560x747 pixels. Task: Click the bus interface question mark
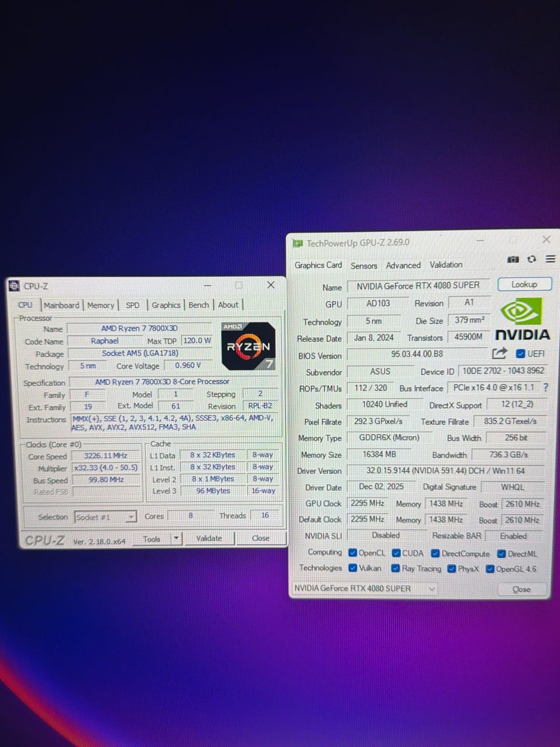pyautogui.click(x=546, y=387)
